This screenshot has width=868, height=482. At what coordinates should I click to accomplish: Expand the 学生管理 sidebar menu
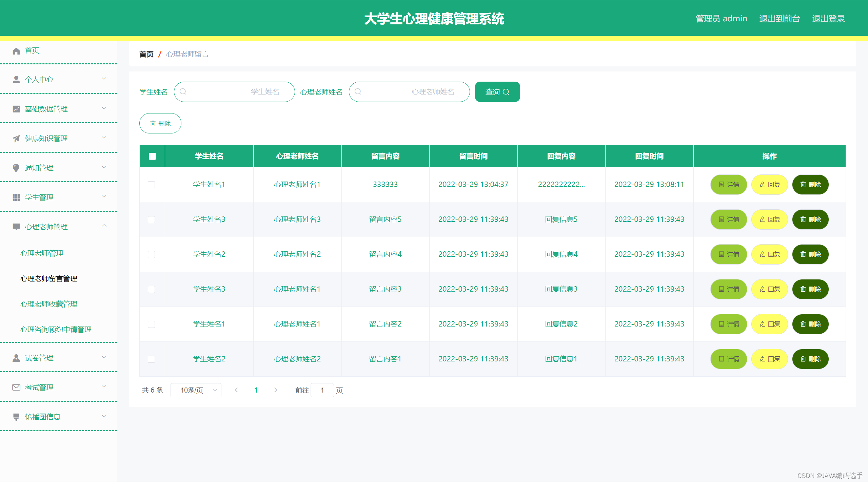point(58,197)
